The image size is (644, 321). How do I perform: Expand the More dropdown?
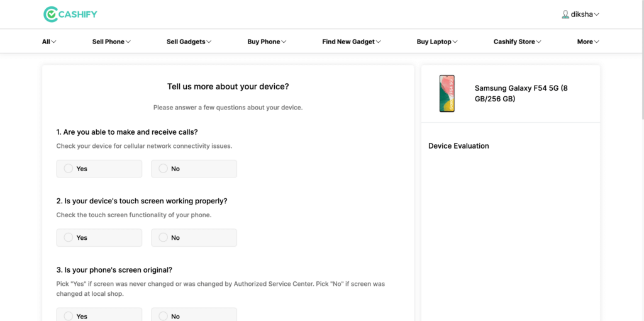[588, 42]
